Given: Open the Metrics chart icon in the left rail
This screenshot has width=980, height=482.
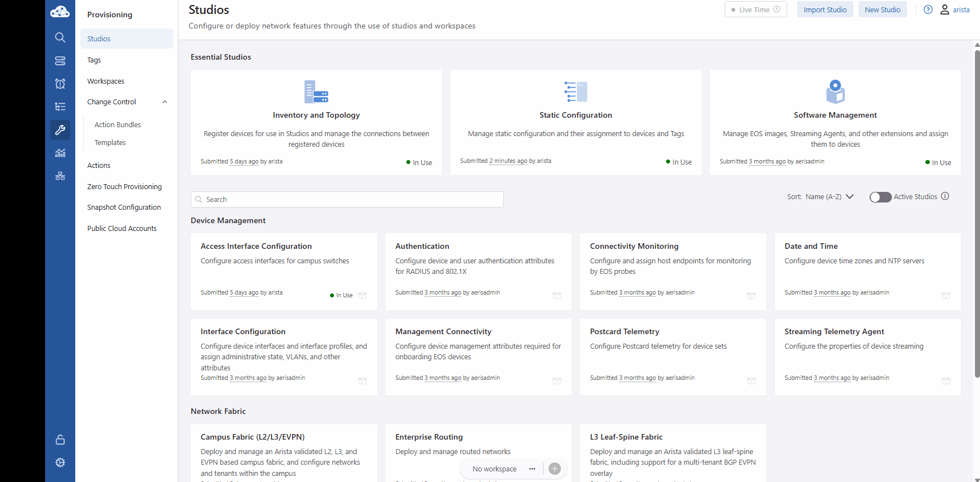Looking at the screenshot, I should [60, 153].
